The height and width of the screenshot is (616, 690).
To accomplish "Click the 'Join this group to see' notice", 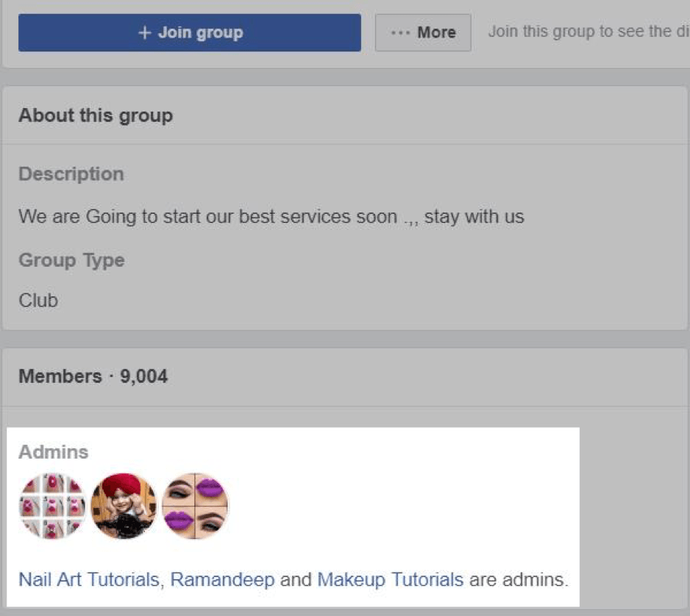I will [x=588, y=32].
